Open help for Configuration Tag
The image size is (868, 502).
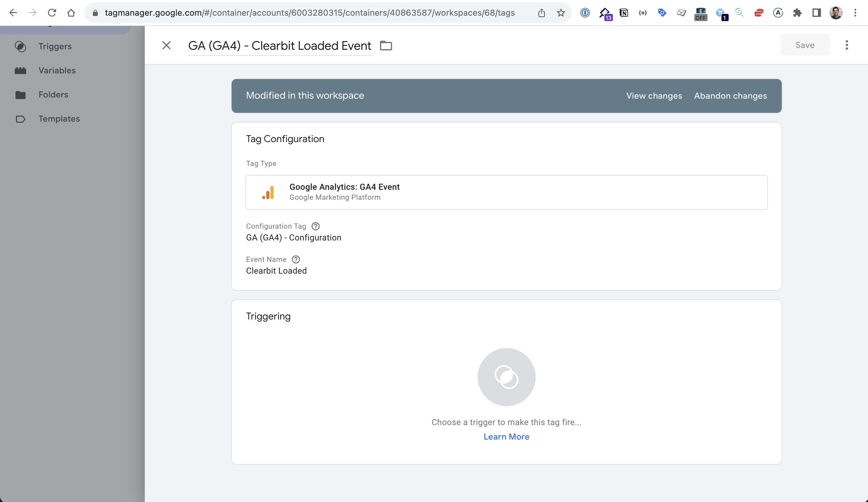315,226
